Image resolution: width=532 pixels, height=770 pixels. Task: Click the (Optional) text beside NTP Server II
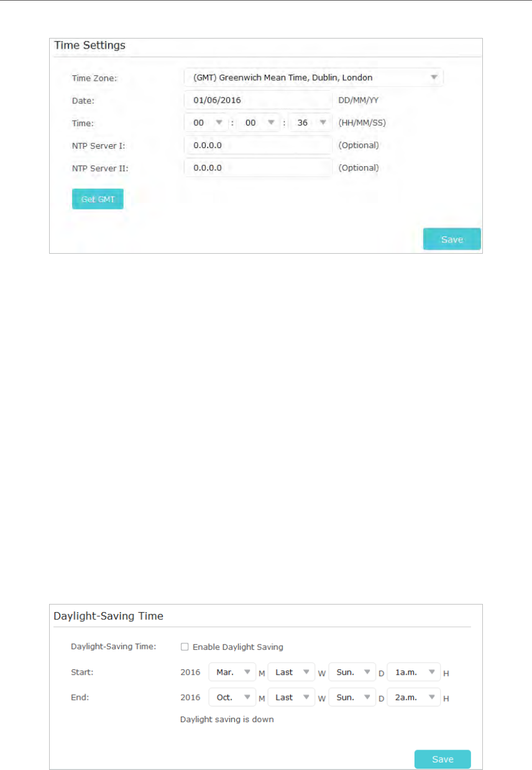(359, 167)
